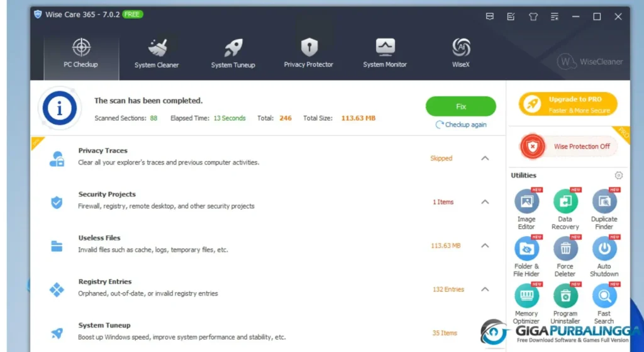Image resolution: width=644 pixels, height=352 pixels.
Task: Click the Registry Entries diamond icon
Action: (57, 290)
